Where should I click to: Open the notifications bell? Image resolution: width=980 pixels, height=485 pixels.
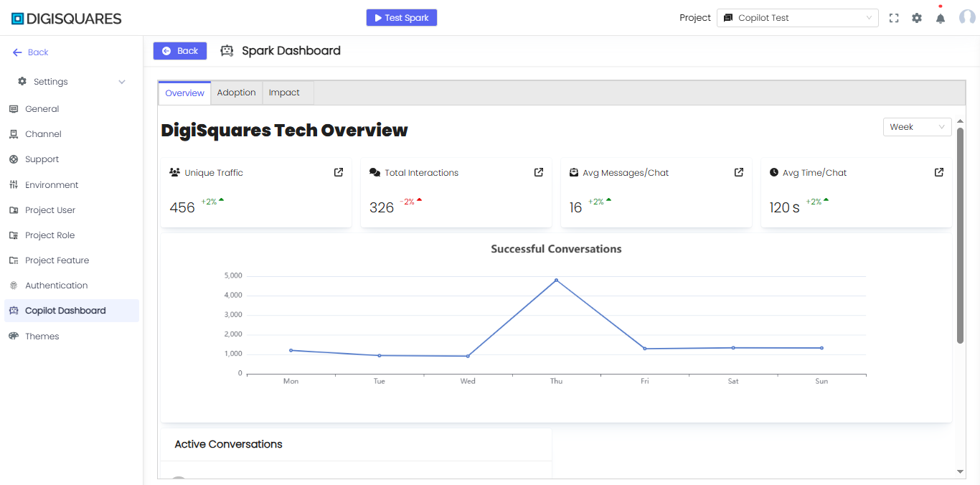tap(941, 18)
